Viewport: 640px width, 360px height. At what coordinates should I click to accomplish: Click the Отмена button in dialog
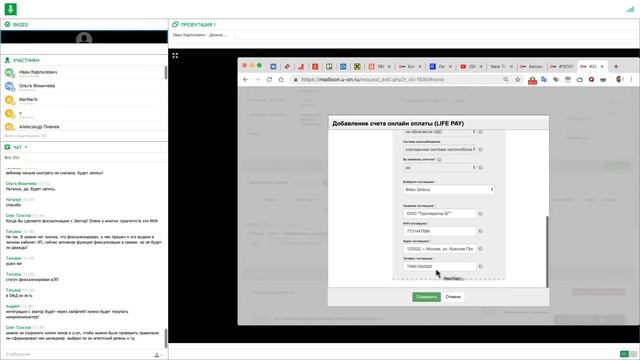453,297
